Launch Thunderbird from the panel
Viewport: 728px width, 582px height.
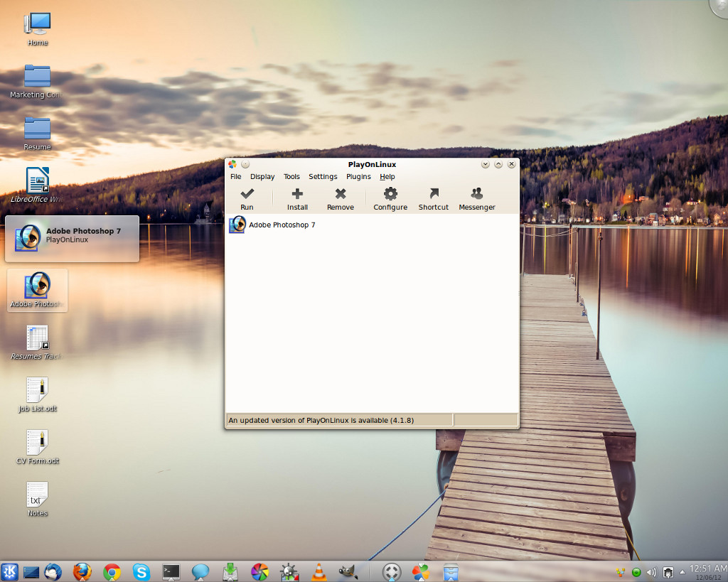(x=53, y=572)
